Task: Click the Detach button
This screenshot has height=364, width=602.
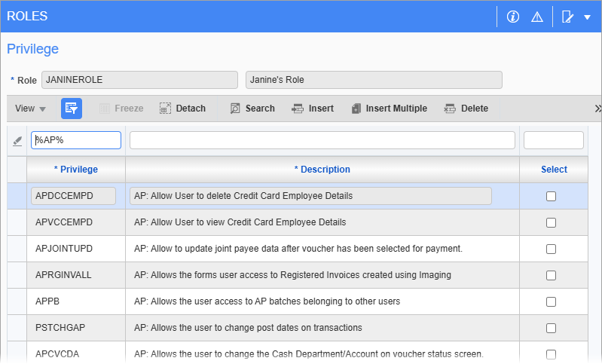Action: click(182, 109)
